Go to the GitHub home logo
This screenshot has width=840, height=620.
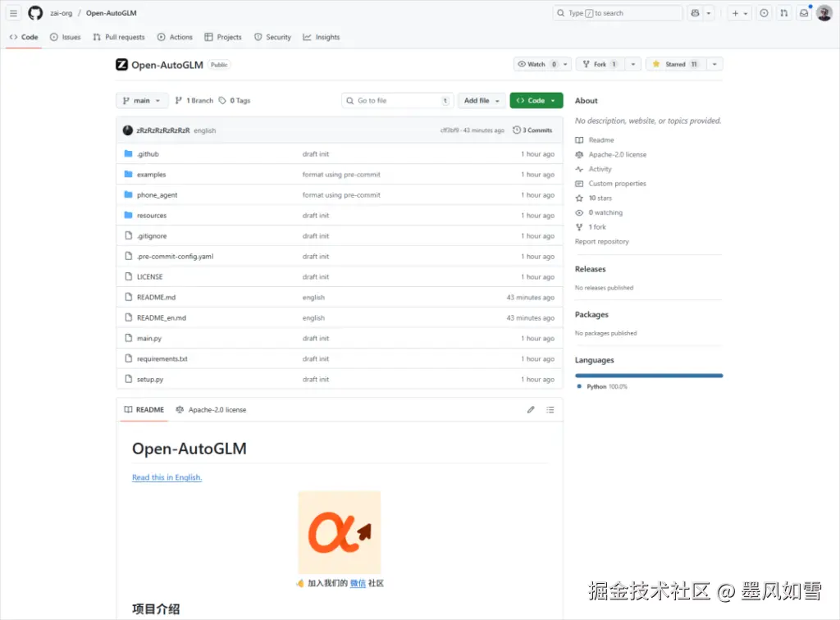[35, 13]
